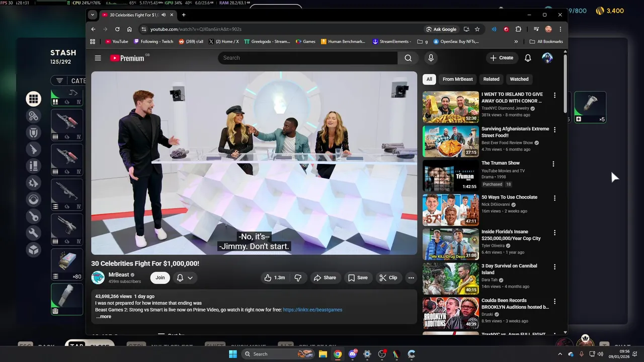Open the All Bookmarks folder
The width and height of the screenshot is (644, 362).
pos(546,42)
